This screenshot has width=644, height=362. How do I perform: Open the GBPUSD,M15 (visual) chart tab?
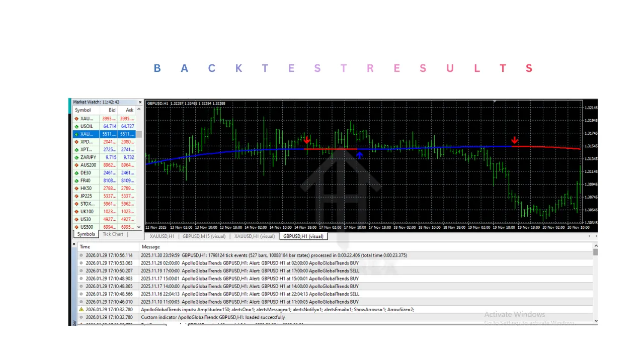pos(204,236)
